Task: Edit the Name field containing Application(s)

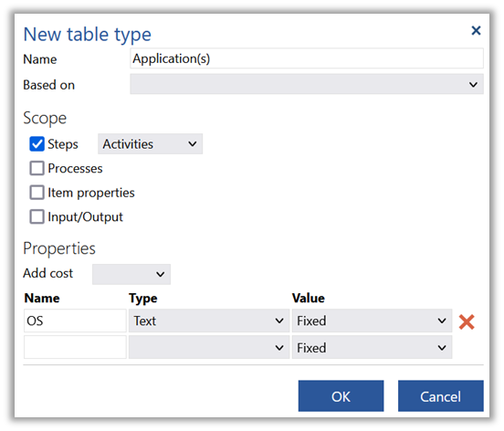Action: click(x=307, y=58)
